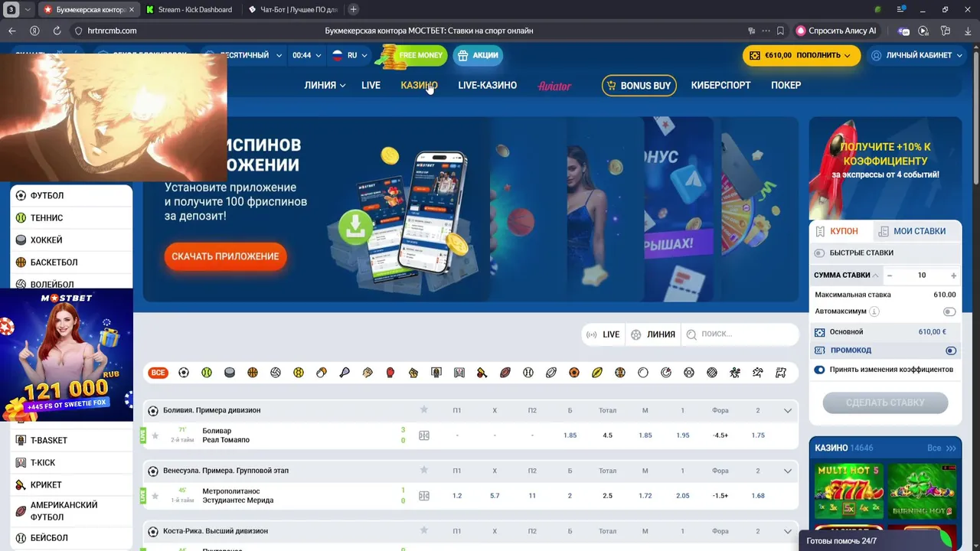This screenshot has width=980, height=551.
Task: Open the ДЕСЯТИЧНЫЙ odds format dropdown
Action: coord(243,55)
